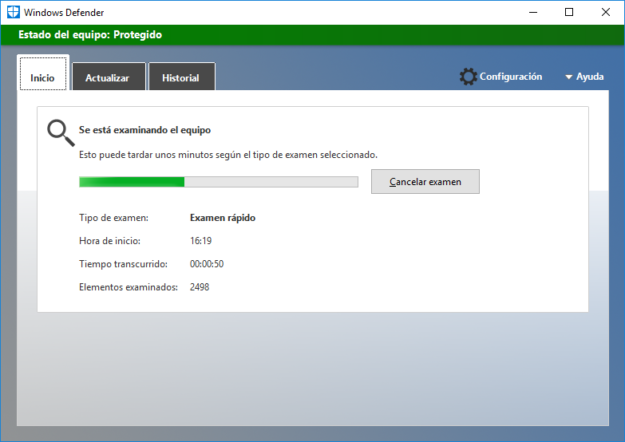Open the Ayuda help menu label

(x=590, y=77)
